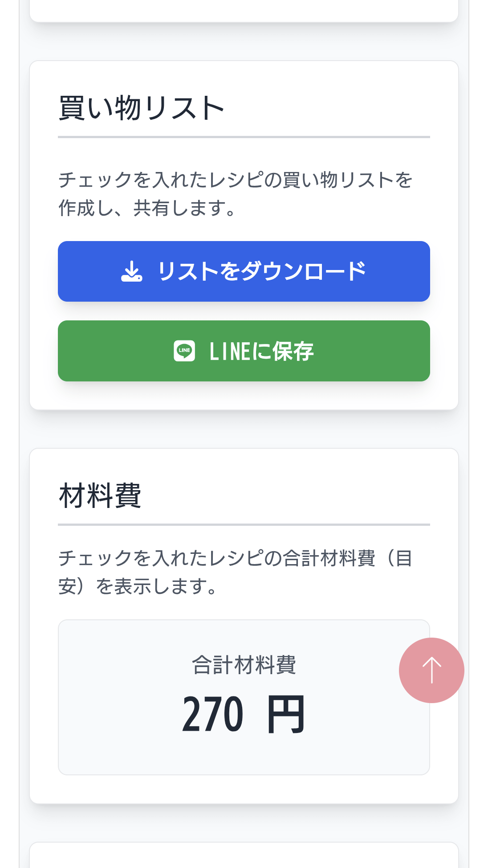Click the divider under 買い物リスト heading
Screen dimensions: 488x868
point(244,137)
